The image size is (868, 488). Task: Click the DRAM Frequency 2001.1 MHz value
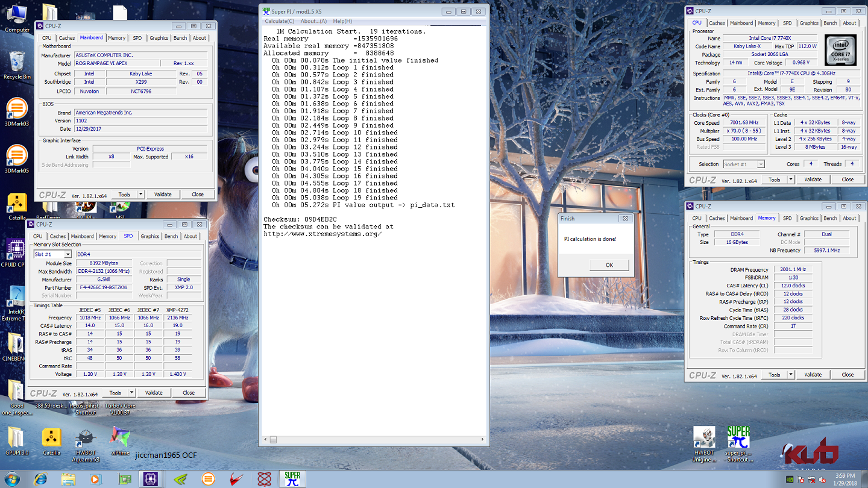coord(793,270)
